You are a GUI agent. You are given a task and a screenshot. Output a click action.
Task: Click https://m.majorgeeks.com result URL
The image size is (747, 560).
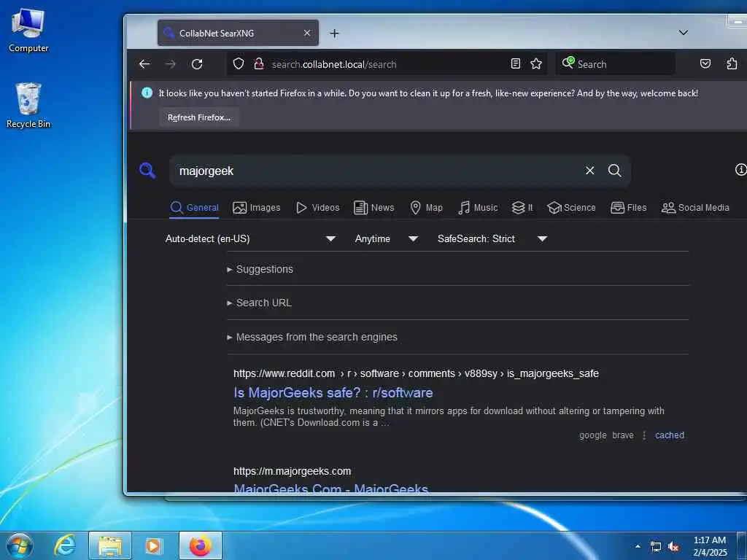coord(292,471)
